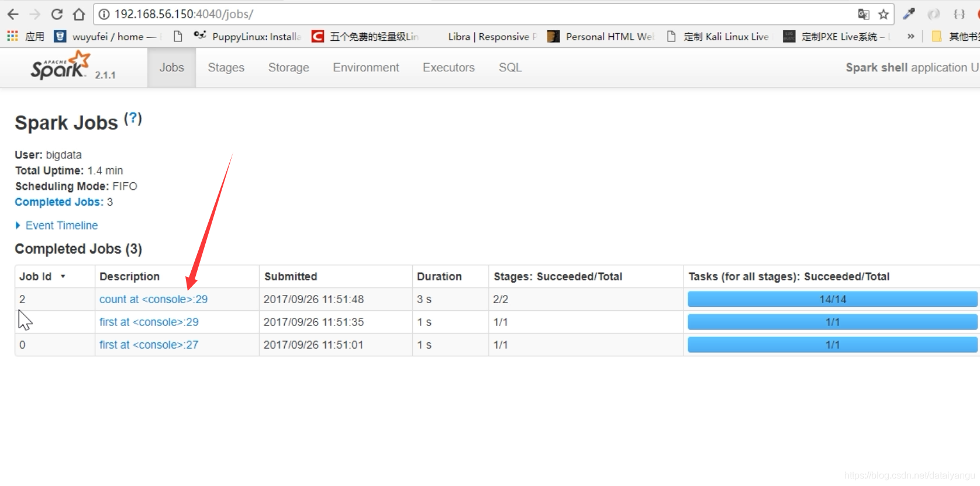Click the 1/1 progress bar for job 0
Viewport: 980px width, 486px height.
(x=833, y=345)
